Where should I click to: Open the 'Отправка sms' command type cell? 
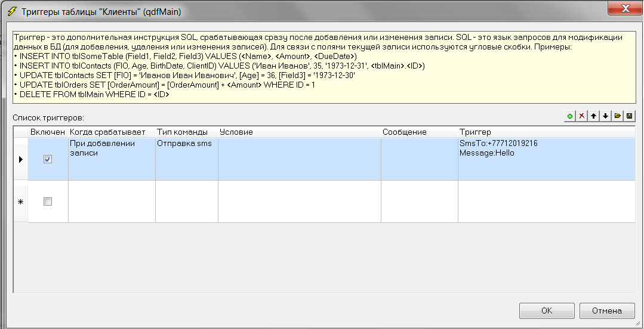pos(186,159)
